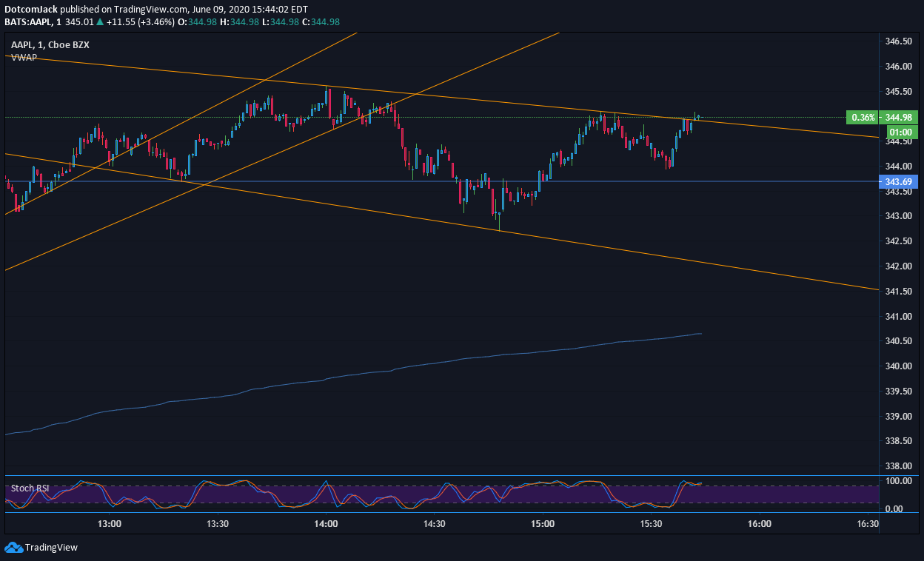Click the 13:00 time axis label
Viewport: 924px width, 561px height.
(x=110, y=524)
